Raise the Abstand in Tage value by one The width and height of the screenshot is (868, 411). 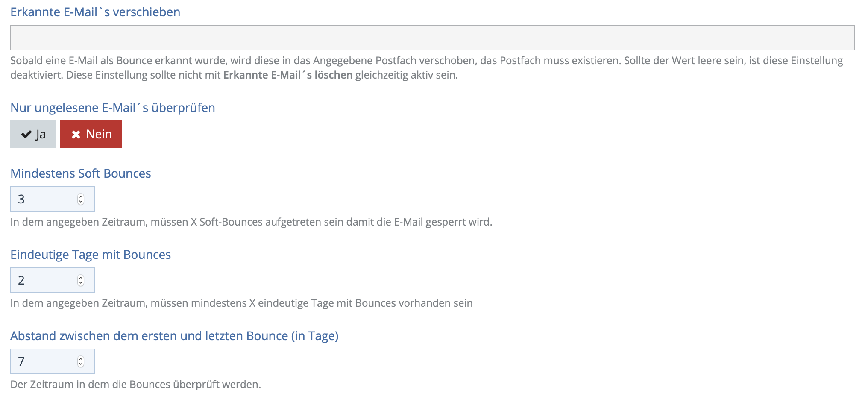click(x=81, y=359)
